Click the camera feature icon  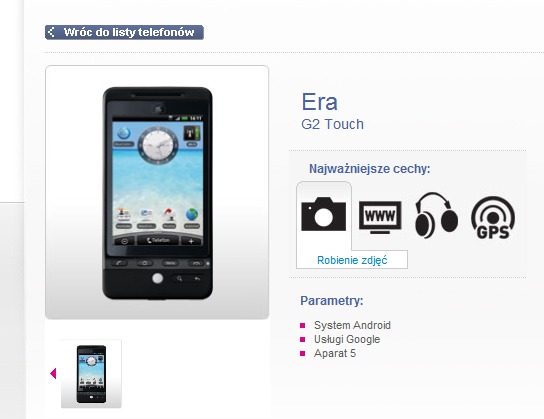(323, 214)
